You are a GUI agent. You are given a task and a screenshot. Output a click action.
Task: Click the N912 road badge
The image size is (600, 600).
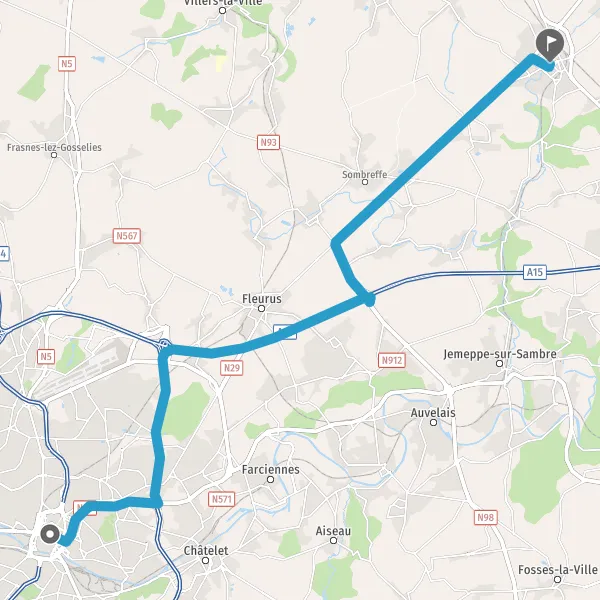click(x=391, y=360)
